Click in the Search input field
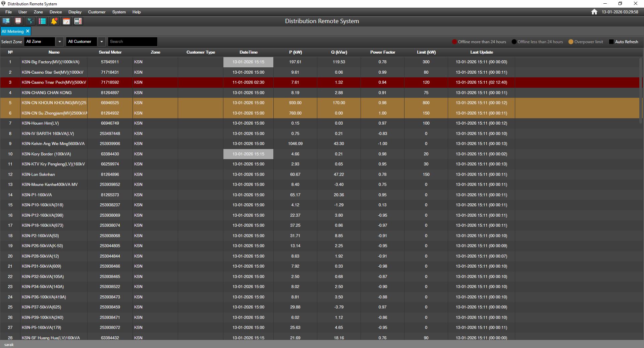 coord(132,42)
